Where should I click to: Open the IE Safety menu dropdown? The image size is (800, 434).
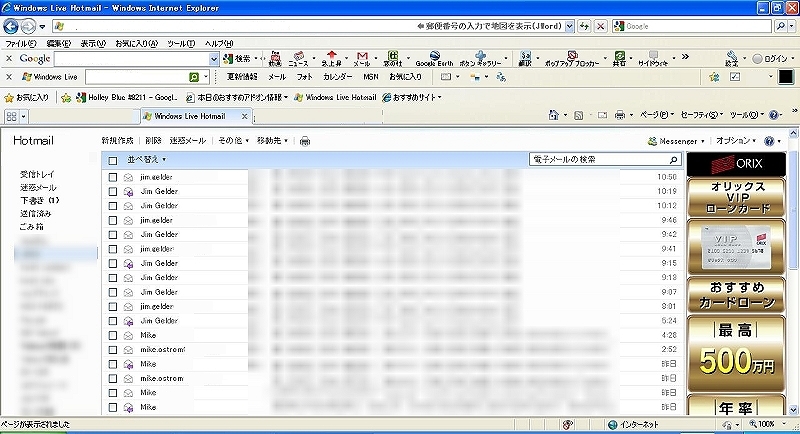(x=702, y=115)
